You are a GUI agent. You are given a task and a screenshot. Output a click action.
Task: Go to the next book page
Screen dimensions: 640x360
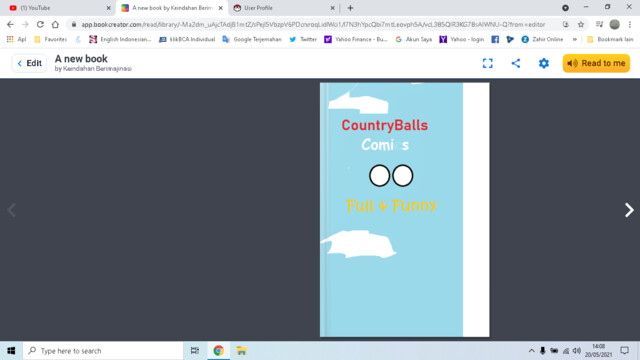(x=629, y=210)
